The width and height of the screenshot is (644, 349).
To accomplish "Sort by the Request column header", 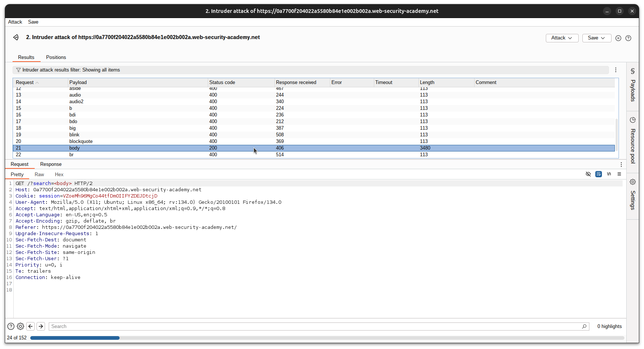I will click(x=41, y=83).
